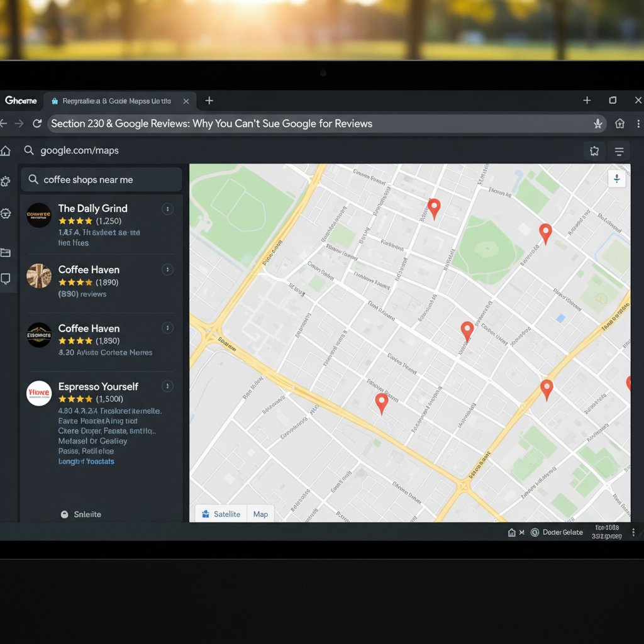Click the google.com/maps URL text
Image resolution: width=644 pixels, height=644 pixels.
(x=80, y=151)
